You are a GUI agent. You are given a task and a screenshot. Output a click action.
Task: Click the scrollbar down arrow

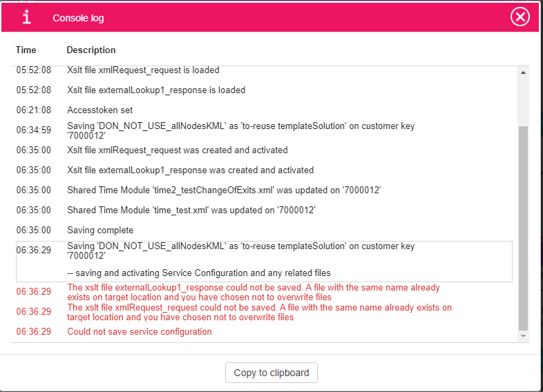click(x=523, y=335)
